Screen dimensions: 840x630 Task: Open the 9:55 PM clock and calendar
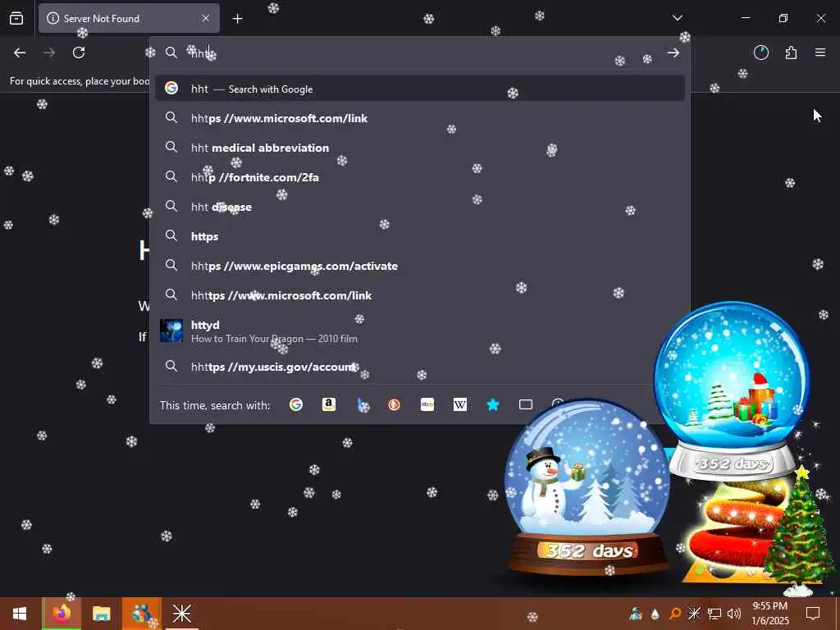point(769,614)
